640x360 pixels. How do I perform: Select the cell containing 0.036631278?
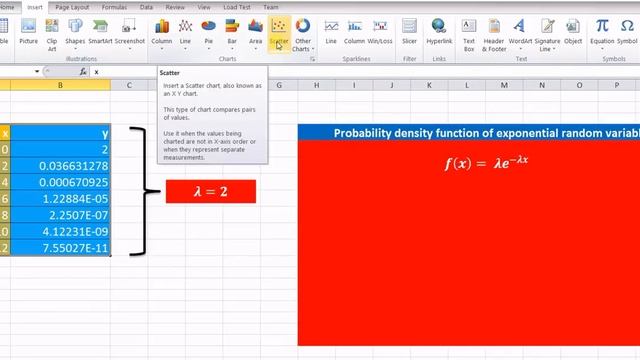(60, 166)
